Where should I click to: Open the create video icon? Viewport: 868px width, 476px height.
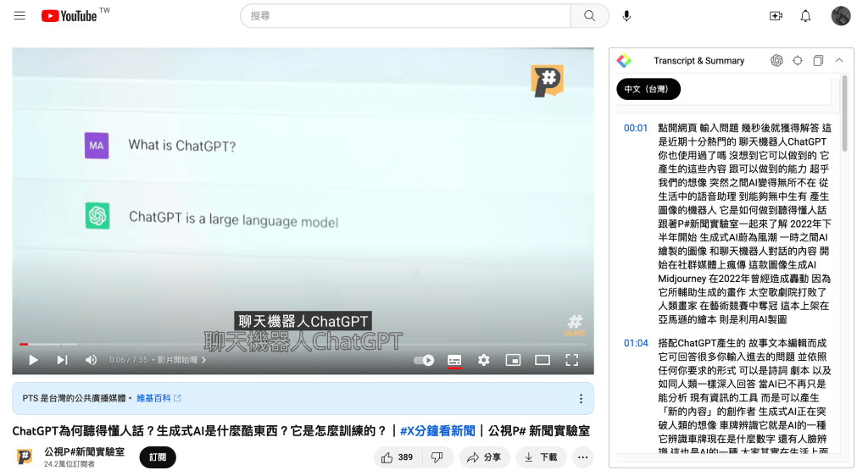(776, 16)
